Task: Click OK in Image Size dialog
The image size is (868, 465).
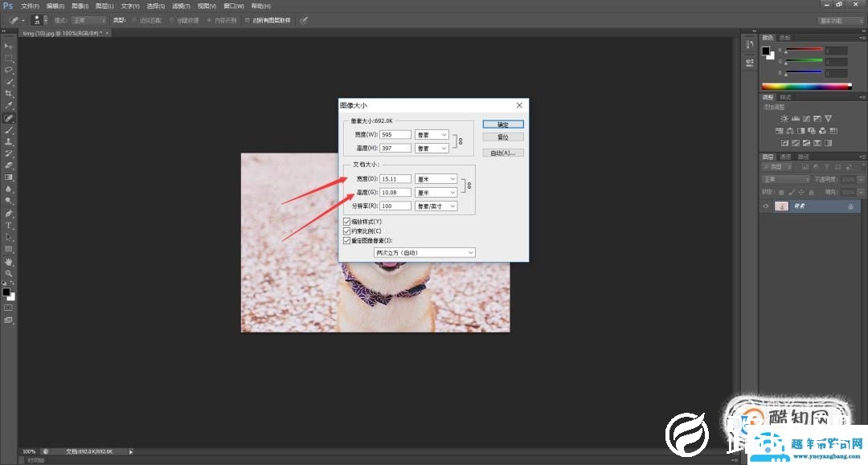Action: pos(502,124)
